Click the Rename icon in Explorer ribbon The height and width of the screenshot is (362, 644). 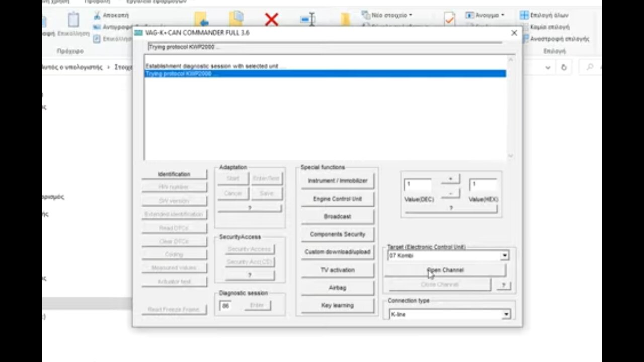307,20
